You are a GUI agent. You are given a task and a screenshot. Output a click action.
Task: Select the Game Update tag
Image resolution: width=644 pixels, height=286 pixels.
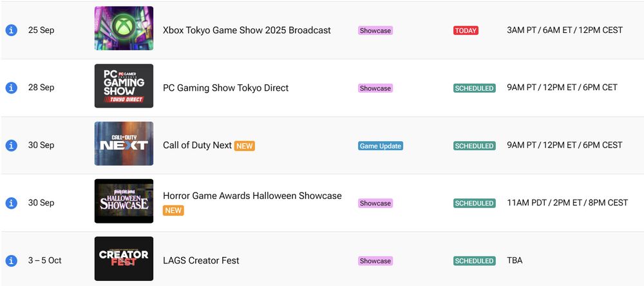381,146
